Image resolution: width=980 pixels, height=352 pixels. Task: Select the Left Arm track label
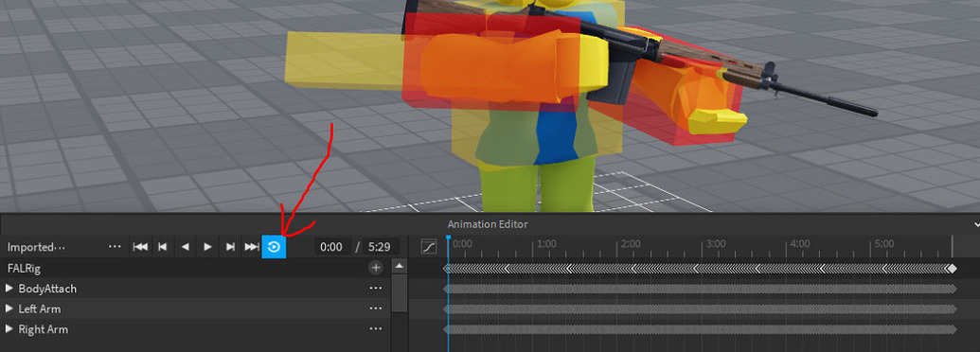click(40, 308)
